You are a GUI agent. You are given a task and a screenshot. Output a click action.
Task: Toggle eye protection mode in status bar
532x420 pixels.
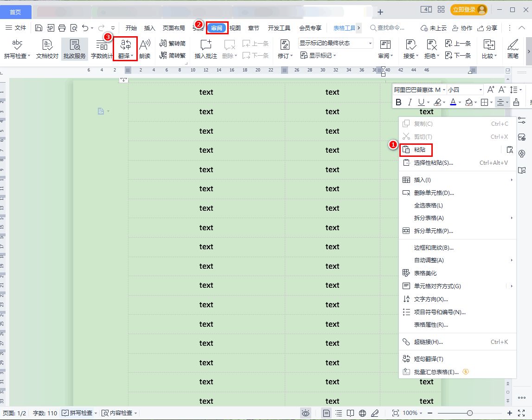pos(306,413)
